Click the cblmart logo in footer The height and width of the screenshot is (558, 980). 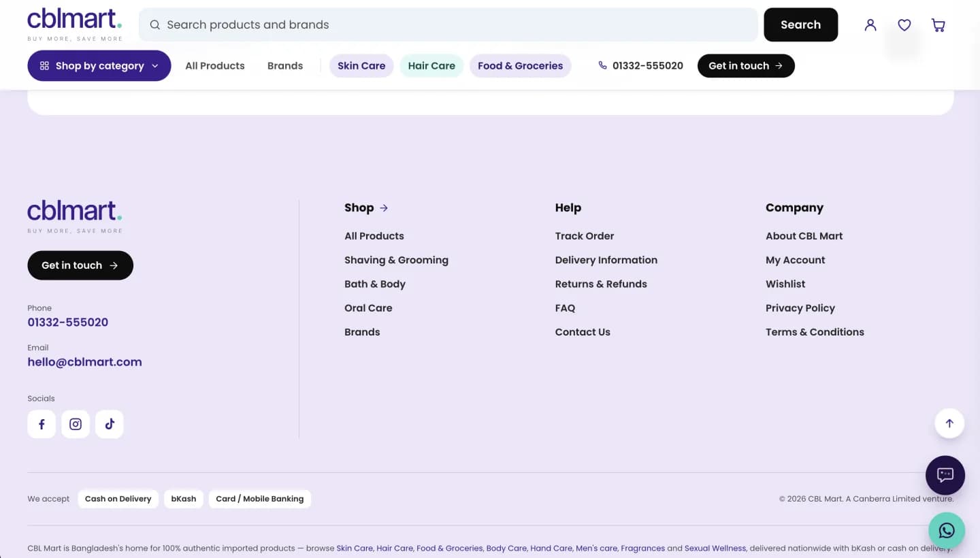(x=75, y=216)
